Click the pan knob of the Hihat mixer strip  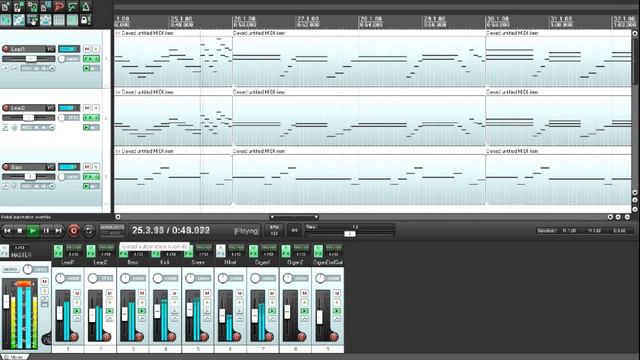coord(222,278)
